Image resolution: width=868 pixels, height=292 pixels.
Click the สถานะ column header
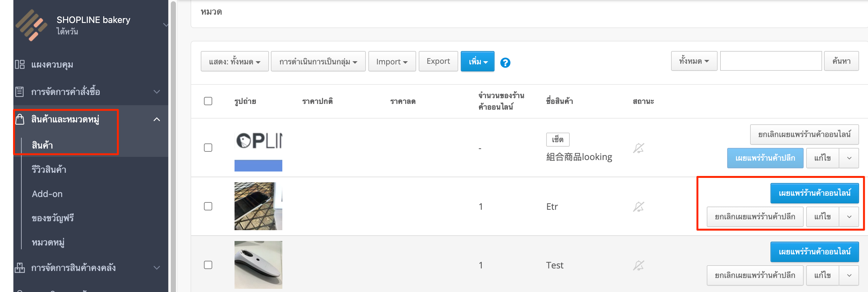pos(643,101)
